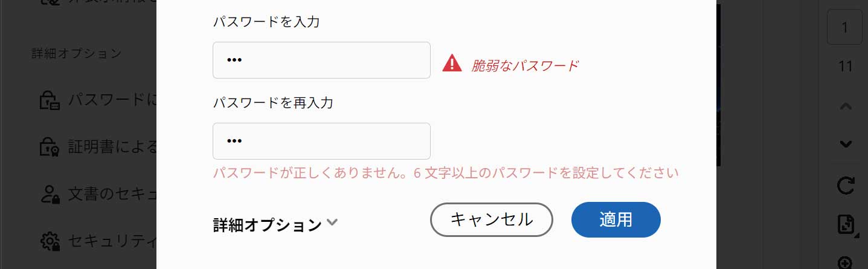Select the 証明書による sidebar entry
This screenshot has width=868, height=269.
pos(114,146)
